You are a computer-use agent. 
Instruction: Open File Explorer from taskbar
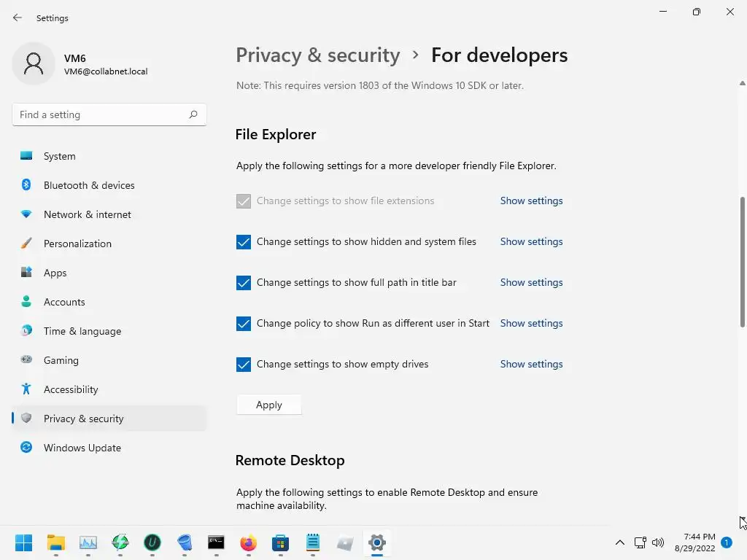tap(56, 542)
